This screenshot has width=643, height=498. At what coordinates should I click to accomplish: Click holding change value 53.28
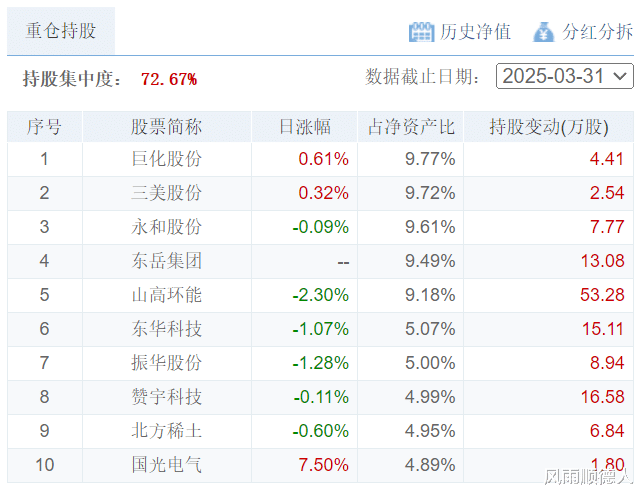(602, 295)
